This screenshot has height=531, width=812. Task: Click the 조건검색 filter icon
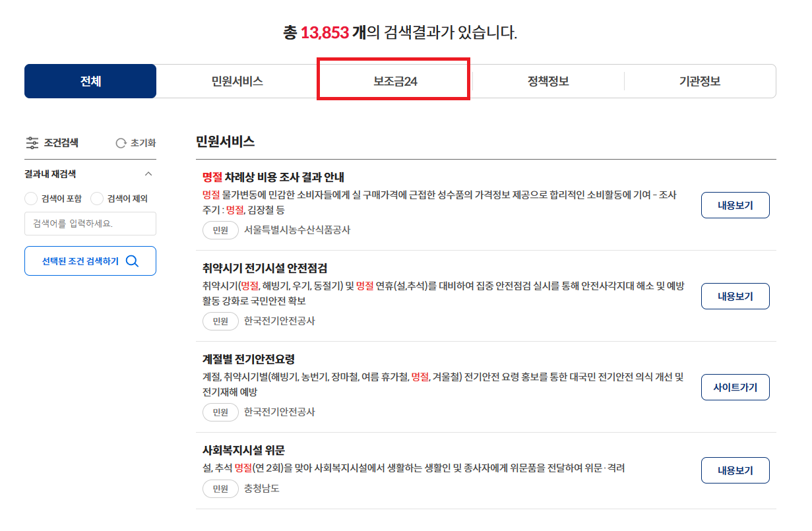pos(32,142)
